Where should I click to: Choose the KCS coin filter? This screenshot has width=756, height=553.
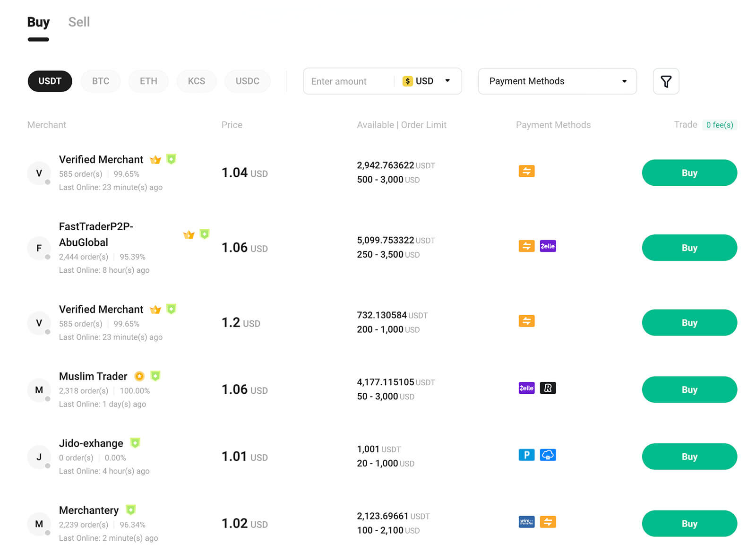coord(196,81)
